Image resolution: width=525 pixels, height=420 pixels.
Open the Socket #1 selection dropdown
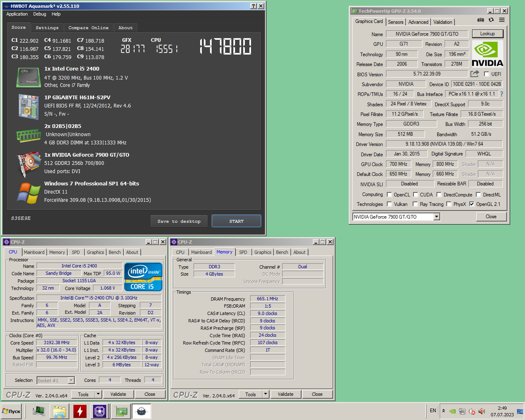(x=71, y=381)
